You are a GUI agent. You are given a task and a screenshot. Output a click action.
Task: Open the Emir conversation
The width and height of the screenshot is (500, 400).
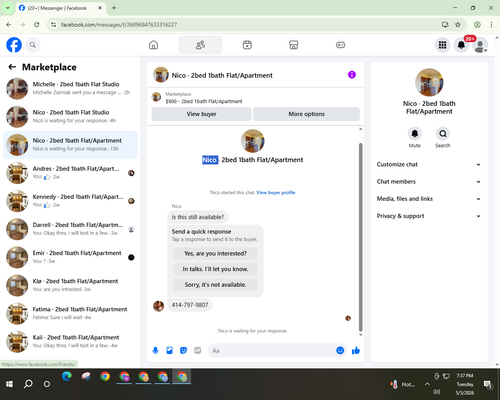[x=70, y=257]
